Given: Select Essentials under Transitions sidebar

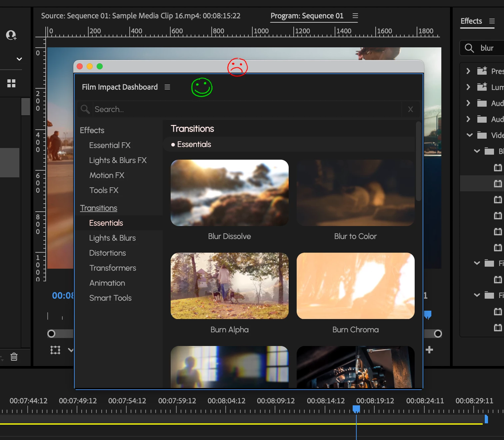Looking at the screenshot, I should click(106, 223).
